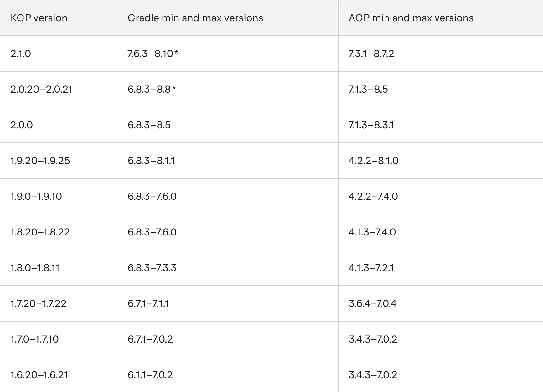This screenshot has width=543, height=392.
Task: Click the 7.3.1–8.7.2 AGP cell
Action: click(441, 54)
